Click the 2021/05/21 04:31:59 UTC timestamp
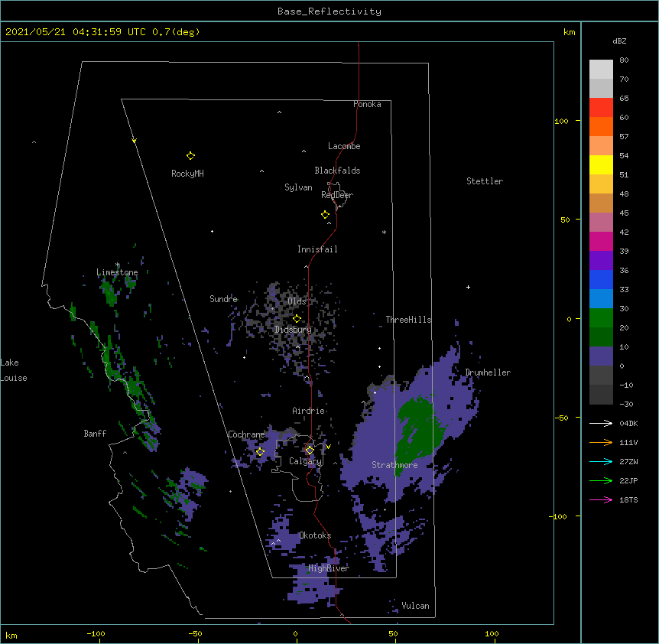 click(x=76, y=32)
